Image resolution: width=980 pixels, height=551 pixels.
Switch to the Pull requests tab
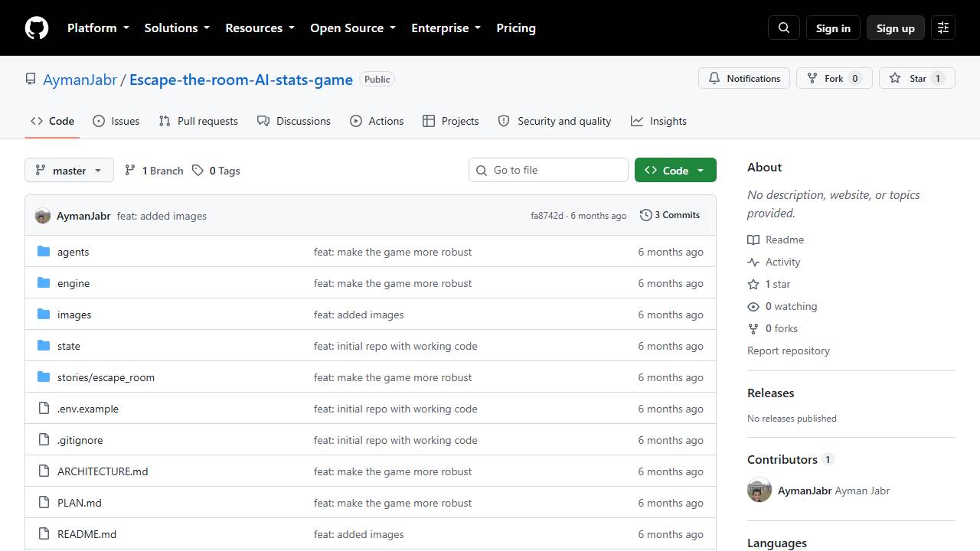[198, 121]
